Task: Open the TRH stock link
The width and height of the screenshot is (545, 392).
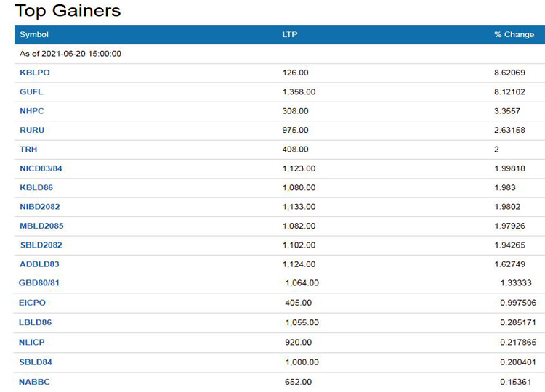Action: tap(28, 150)
